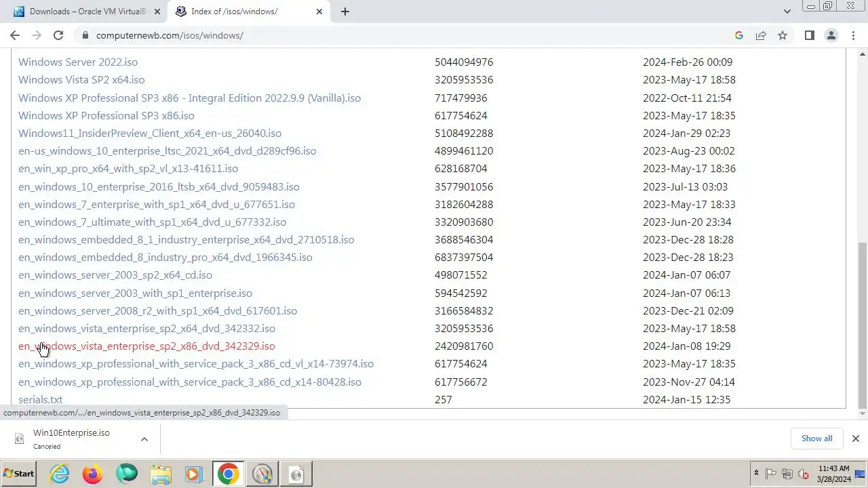The height and width of the screenshot is (488, 868).
Task: View site information via the lock icon
Action: coord(85,35)
